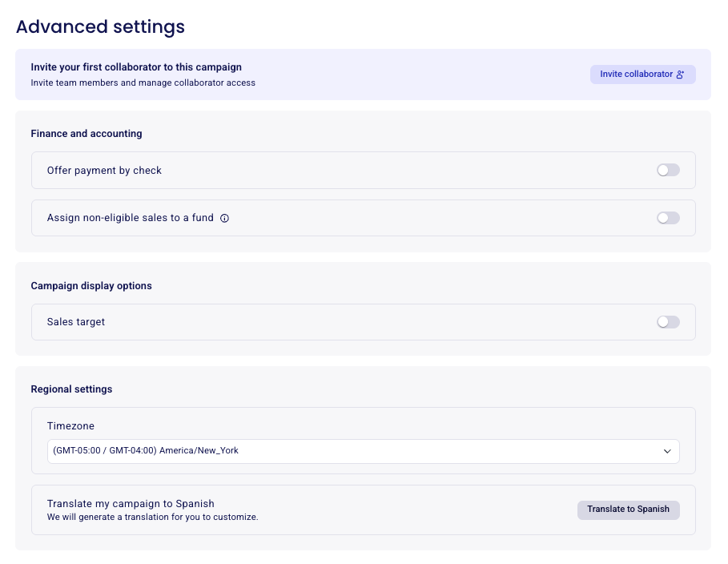Click the add-person icon on Invite collaborator
Screen dimensions: 728x564
[x=680, y=75]
